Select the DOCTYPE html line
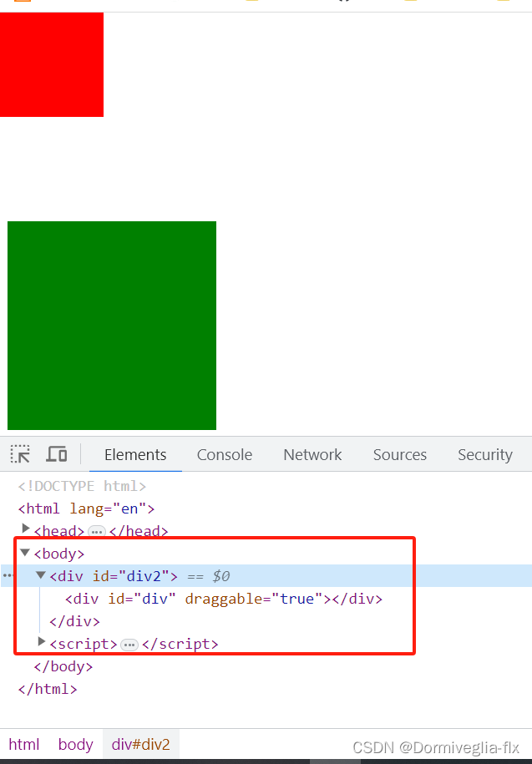Image resolution: width=532 pixels, height=764 pixels. pos(82,486)
